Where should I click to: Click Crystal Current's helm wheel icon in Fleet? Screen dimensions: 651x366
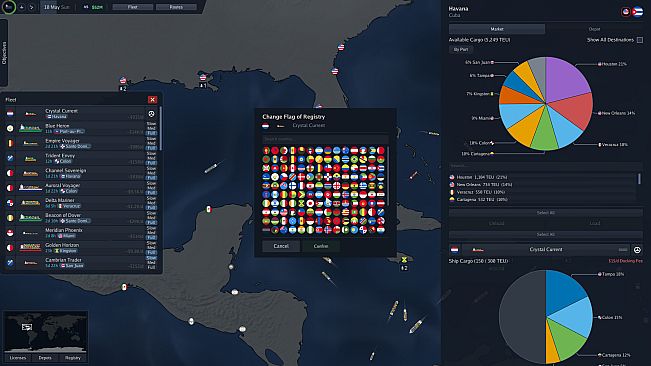[151, 114]
